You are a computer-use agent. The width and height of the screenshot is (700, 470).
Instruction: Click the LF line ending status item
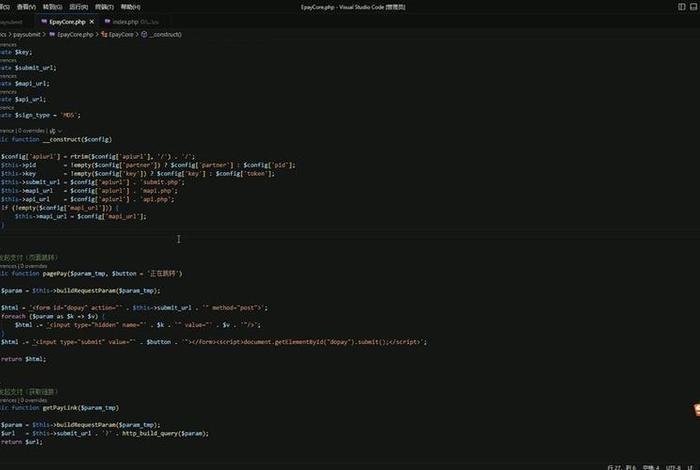[x=690, y=467]
